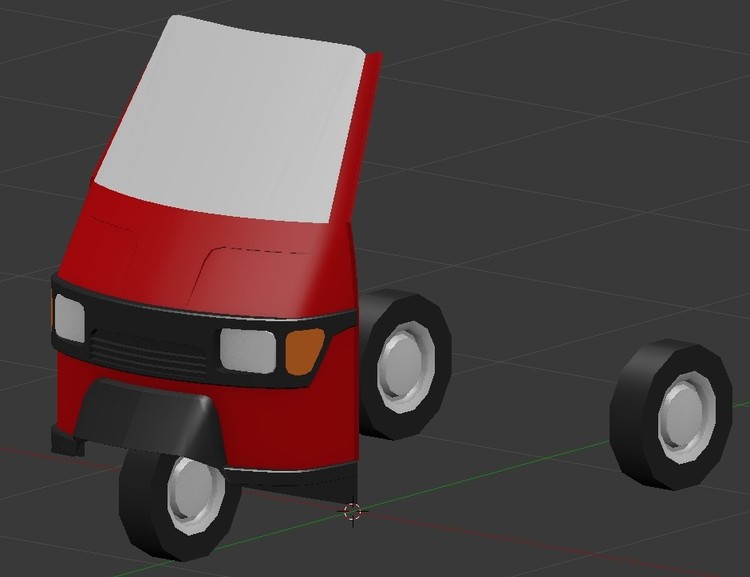This screenshot has height=577, width=750.
Task: Select the gray headlight next to the orange signal
Action: [248, 349]
